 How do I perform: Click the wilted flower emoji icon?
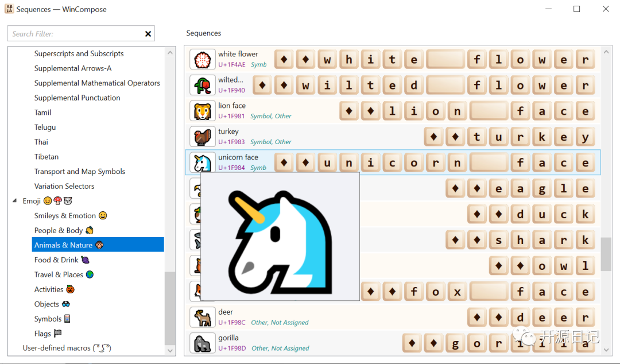[203, 85]
